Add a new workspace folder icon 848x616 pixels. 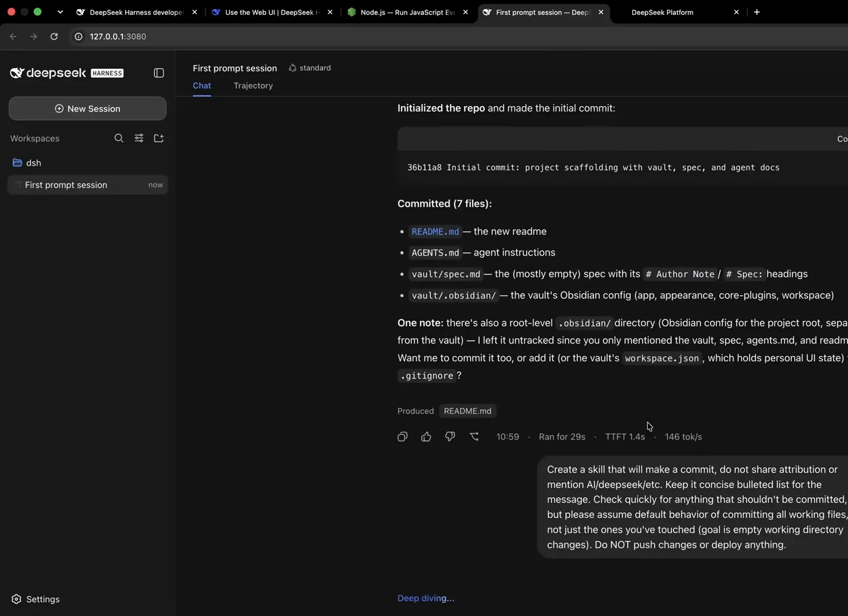click(x=158, y=138)
